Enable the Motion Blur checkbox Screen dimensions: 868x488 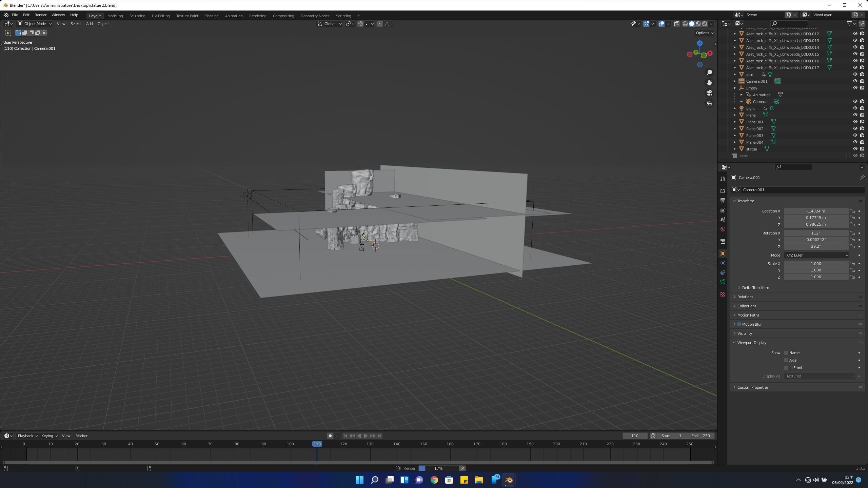[739, 324]
